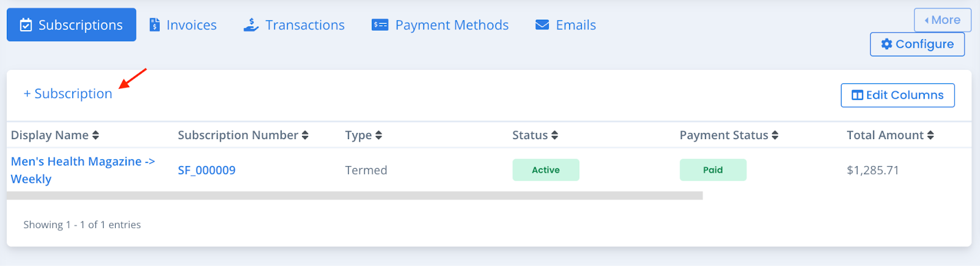Click the Subscriptions calendar-check icon
The width and height of the screenshot is (980, 266).
26,25
